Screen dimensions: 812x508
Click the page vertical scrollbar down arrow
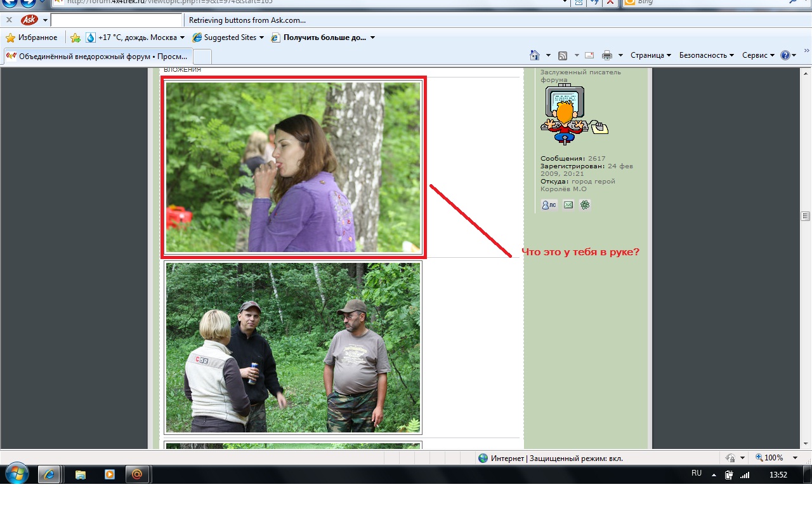[806, 443]
